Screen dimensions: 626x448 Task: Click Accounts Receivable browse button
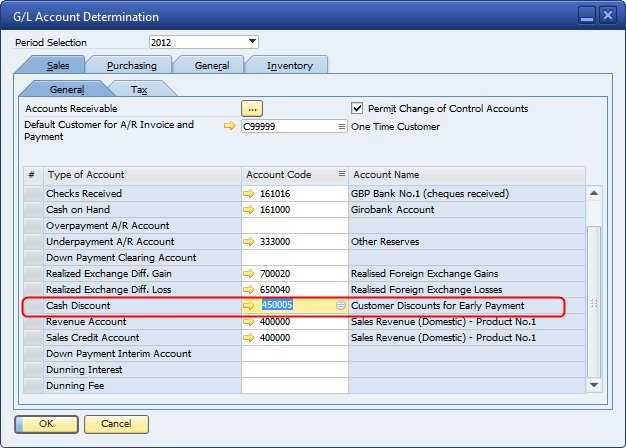click(252, 108)
